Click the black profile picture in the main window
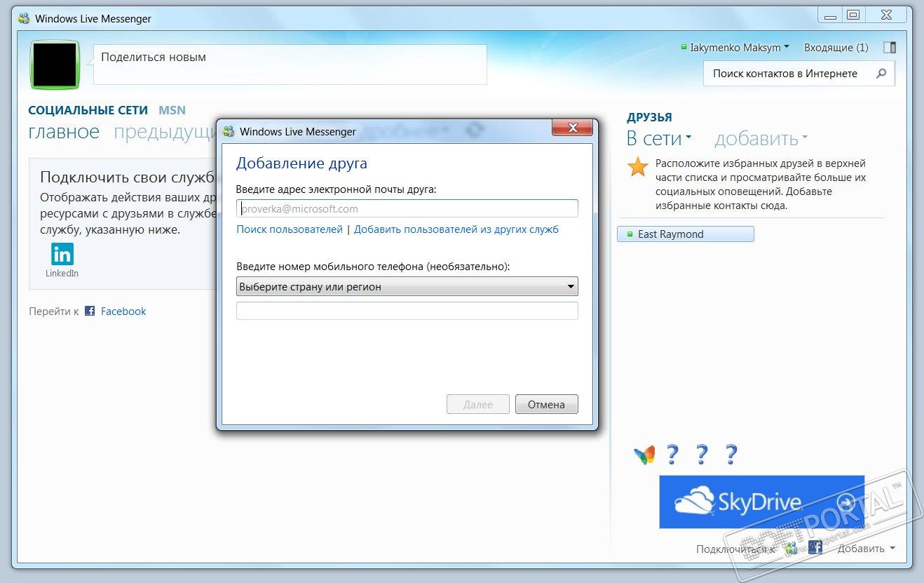Viewport: 924px width, 583px height. [54, 65]
